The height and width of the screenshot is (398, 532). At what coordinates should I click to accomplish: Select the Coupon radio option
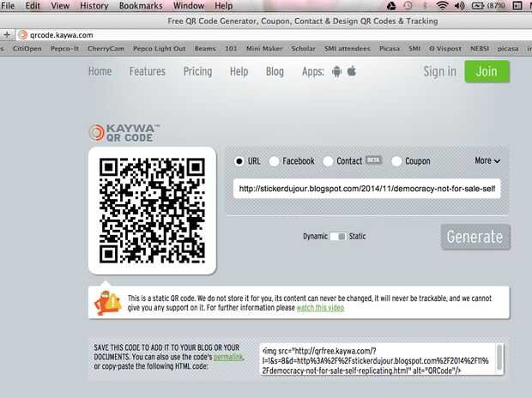point(396,161)
